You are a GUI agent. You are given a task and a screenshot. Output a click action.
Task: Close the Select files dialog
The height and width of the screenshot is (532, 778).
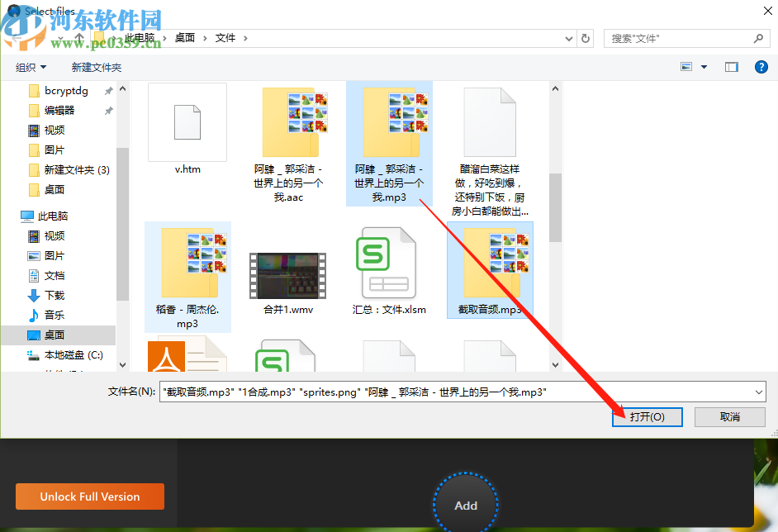[767, 11]
